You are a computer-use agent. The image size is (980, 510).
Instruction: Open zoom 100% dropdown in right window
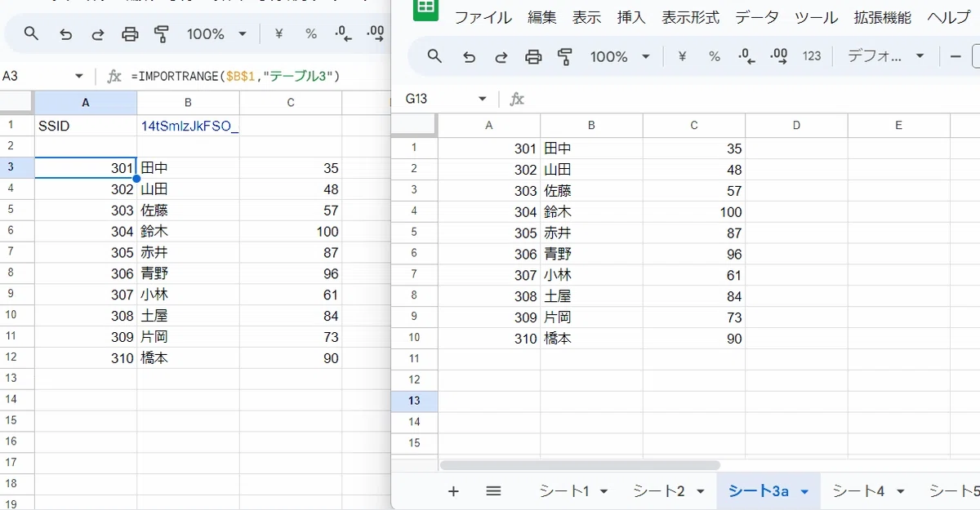(619, 56)
